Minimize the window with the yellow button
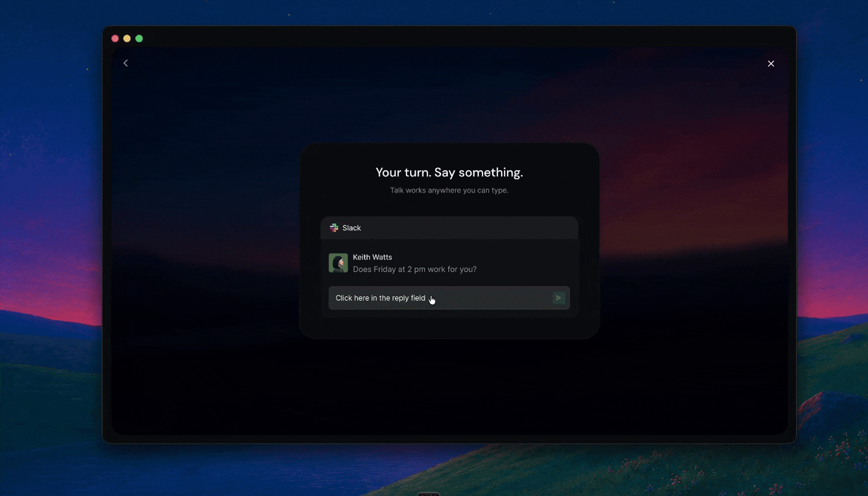The image size is (868, 496). tap(127, 38)
